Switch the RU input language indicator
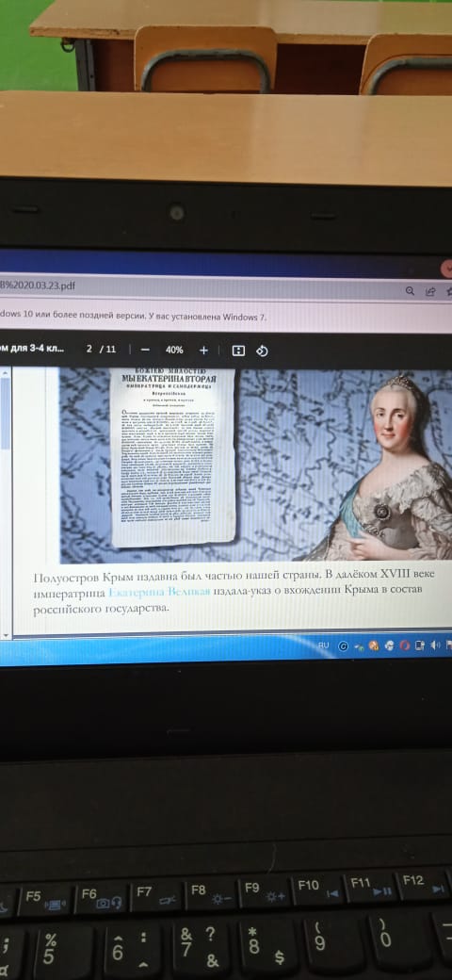 tap(323, 645)
